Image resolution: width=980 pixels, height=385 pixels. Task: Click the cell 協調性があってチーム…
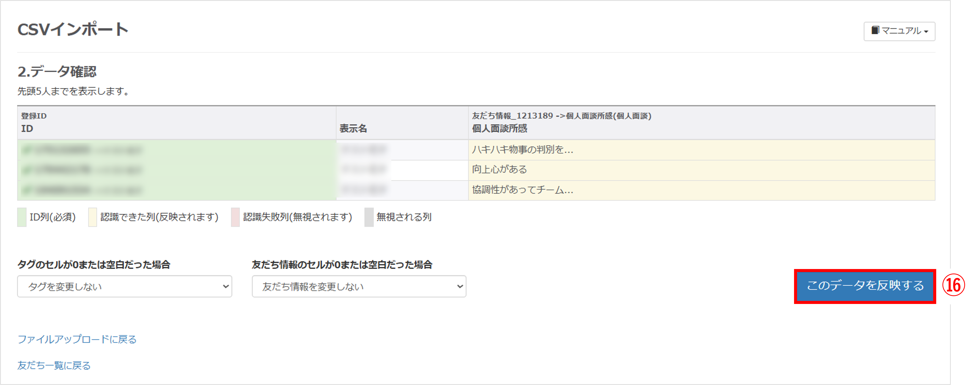coord(522,190)
